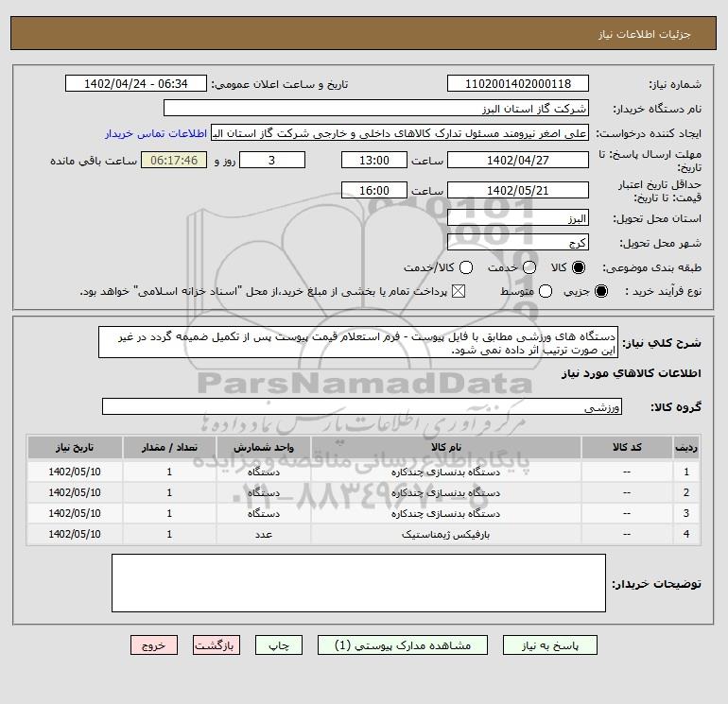Click the بازگشت back button
This screenshot has height=704, width=728.
pyautogui.click(x=217, y=645)
